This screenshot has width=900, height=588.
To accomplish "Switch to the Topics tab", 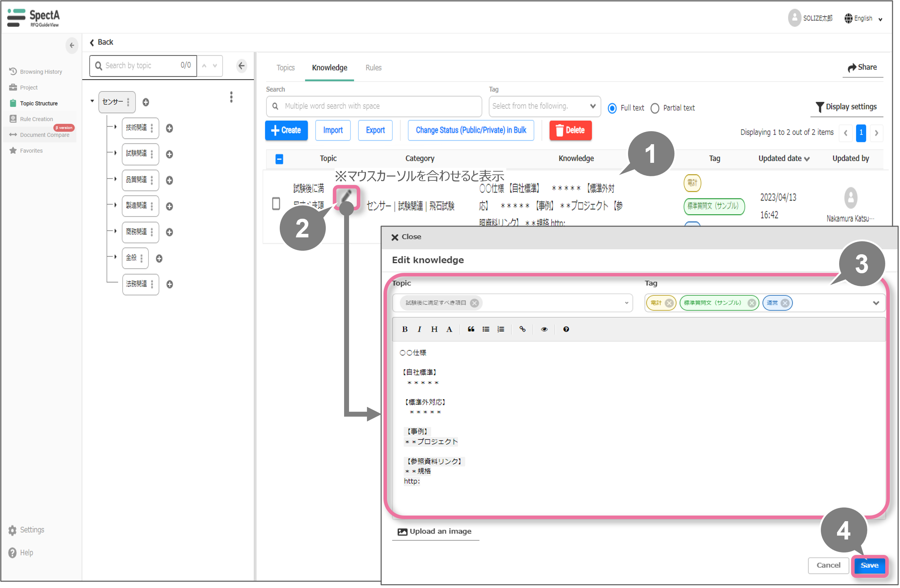I will tap(285, 68).
